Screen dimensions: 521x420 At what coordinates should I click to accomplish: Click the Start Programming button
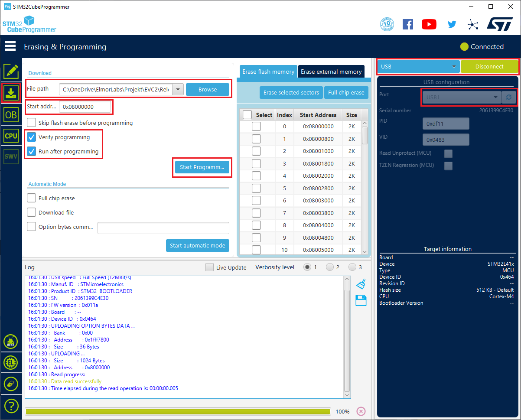click(x=202, y=167)
